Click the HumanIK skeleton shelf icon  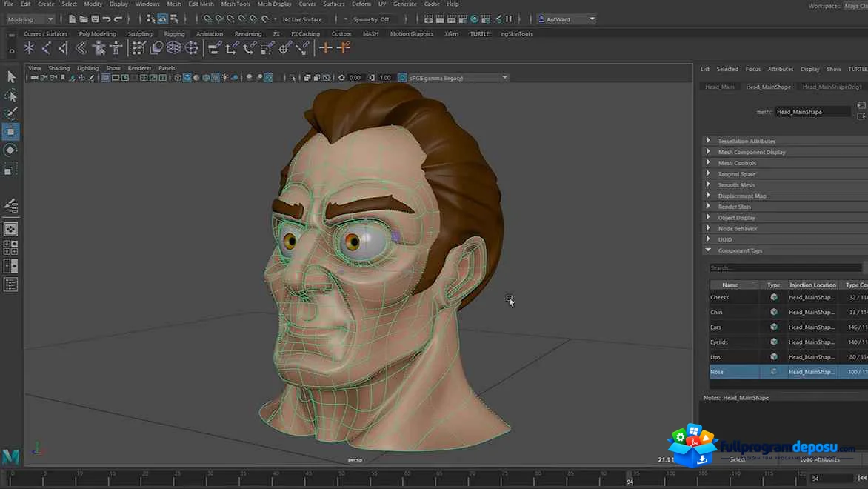[116, 48]
